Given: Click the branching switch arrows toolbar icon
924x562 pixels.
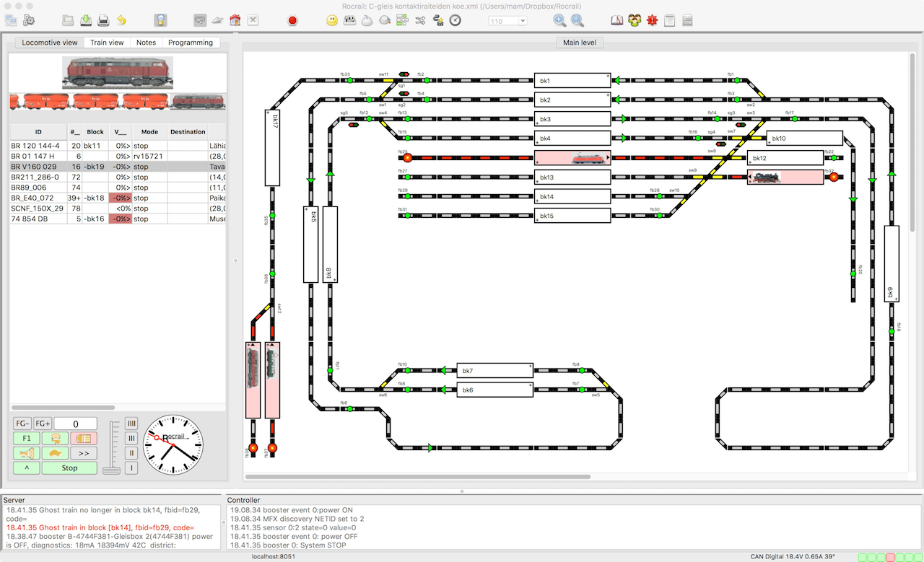Looking at the screenshot, I should tap(420, 20).
